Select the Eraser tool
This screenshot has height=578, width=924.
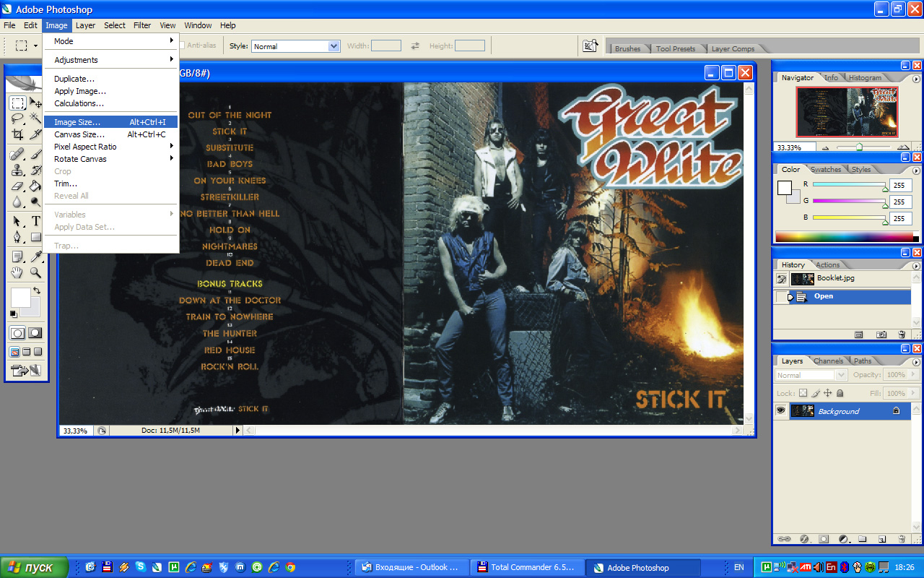coord(18,186)
